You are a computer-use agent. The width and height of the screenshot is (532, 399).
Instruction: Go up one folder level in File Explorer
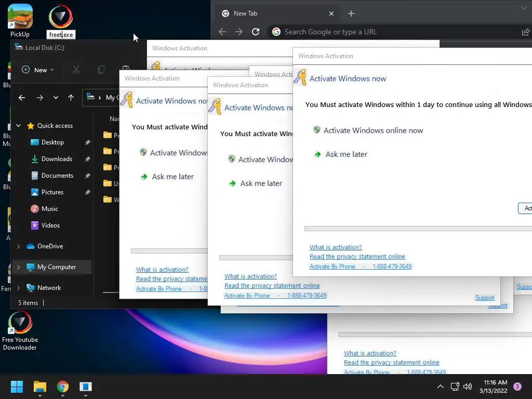(x=71, y=98)
